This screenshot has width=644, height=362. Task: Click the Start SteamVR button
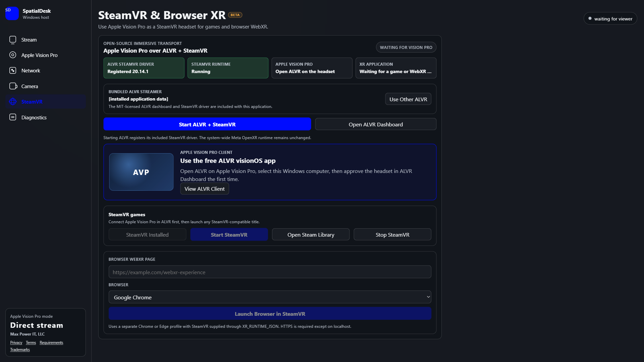[x=229, y=235]
